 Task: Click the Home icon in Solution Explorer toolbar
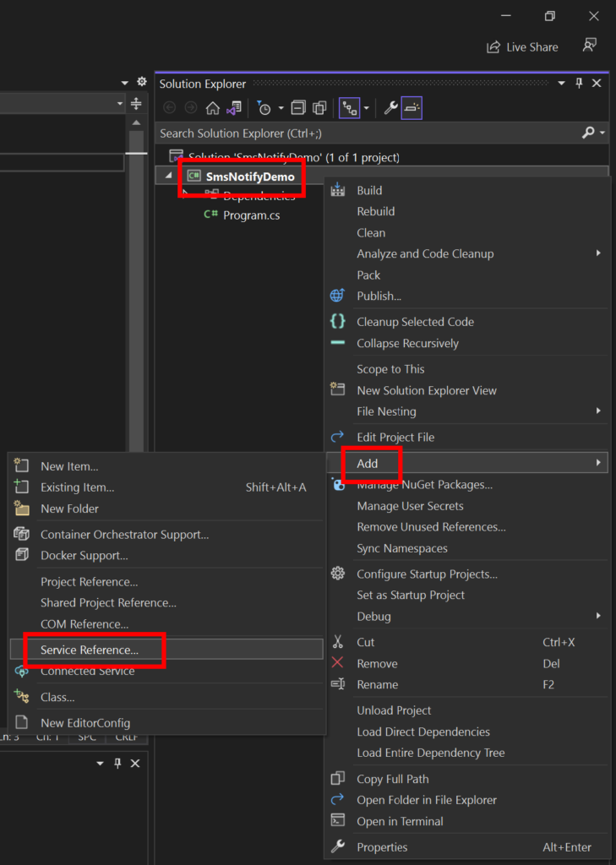click(x=213, y=108)
